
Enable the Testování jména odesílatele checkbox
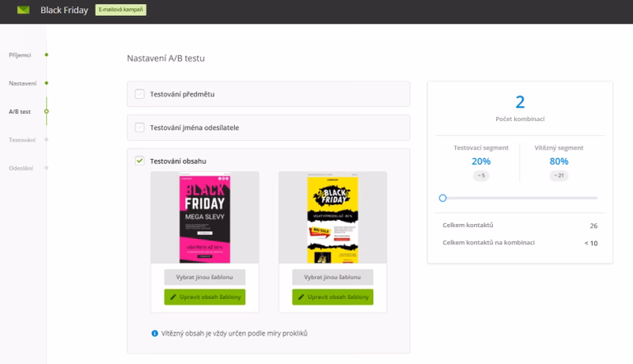[x=139, y=127]
